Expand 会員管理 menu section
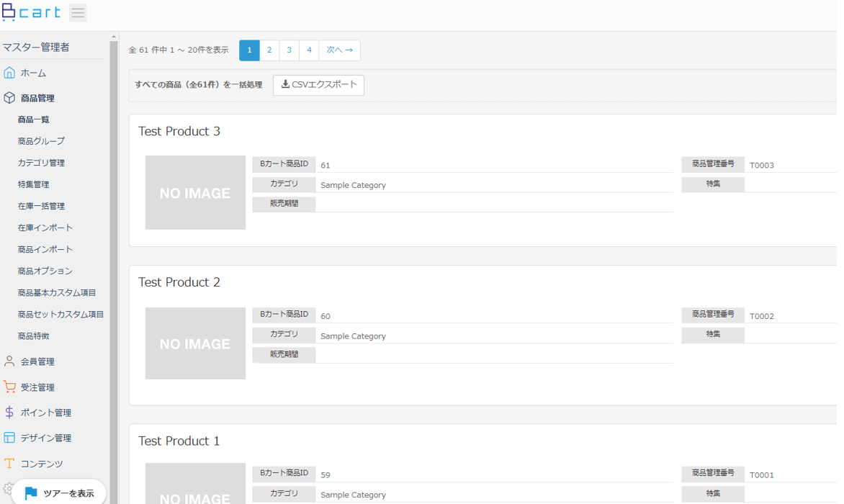 coord(37,361)
